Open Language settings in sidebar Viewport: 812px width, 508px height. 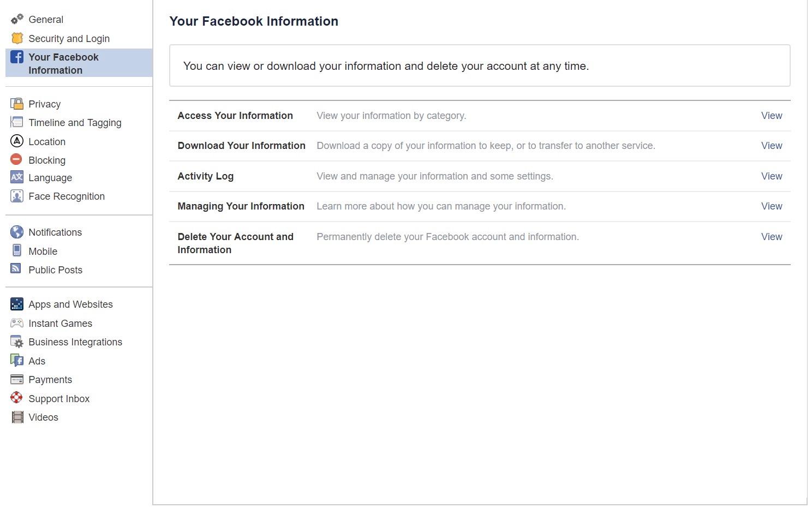pyautogui.click(x=50, y=178)
